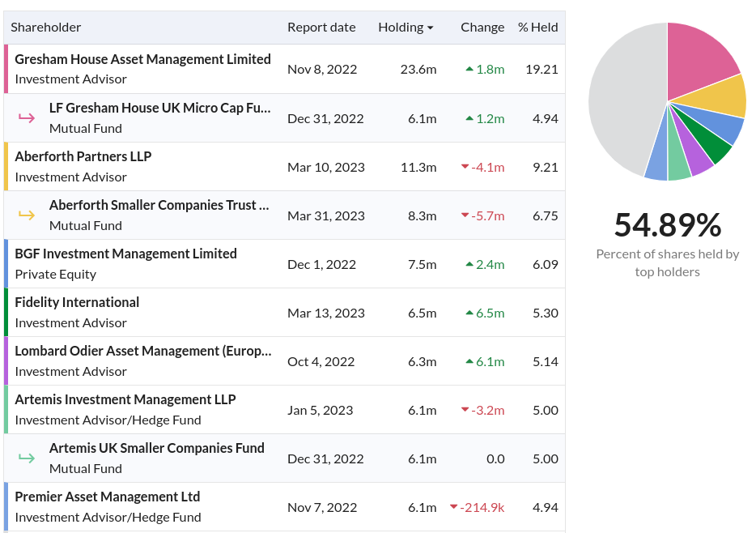Open Premier Asset Management Ltd
This screenshot has height=533, width=756.
pos(108,497)
